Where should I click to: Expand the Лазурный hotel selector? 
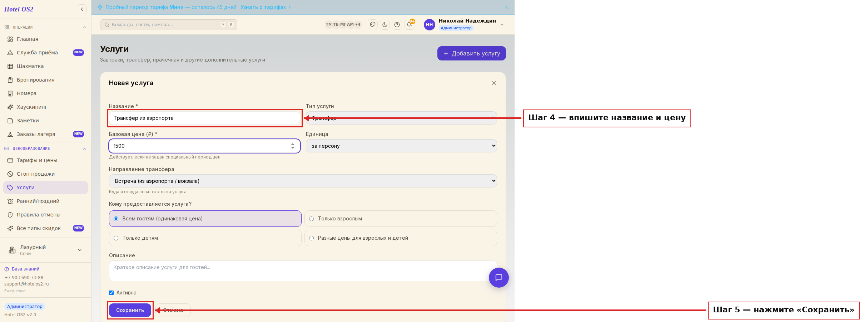[45, 250]
